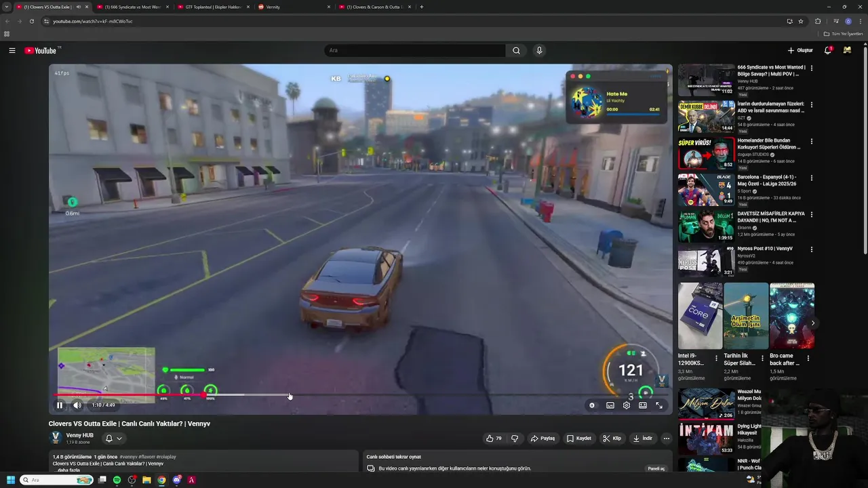
Task: Pause the video
Action: tap(60, 405)
